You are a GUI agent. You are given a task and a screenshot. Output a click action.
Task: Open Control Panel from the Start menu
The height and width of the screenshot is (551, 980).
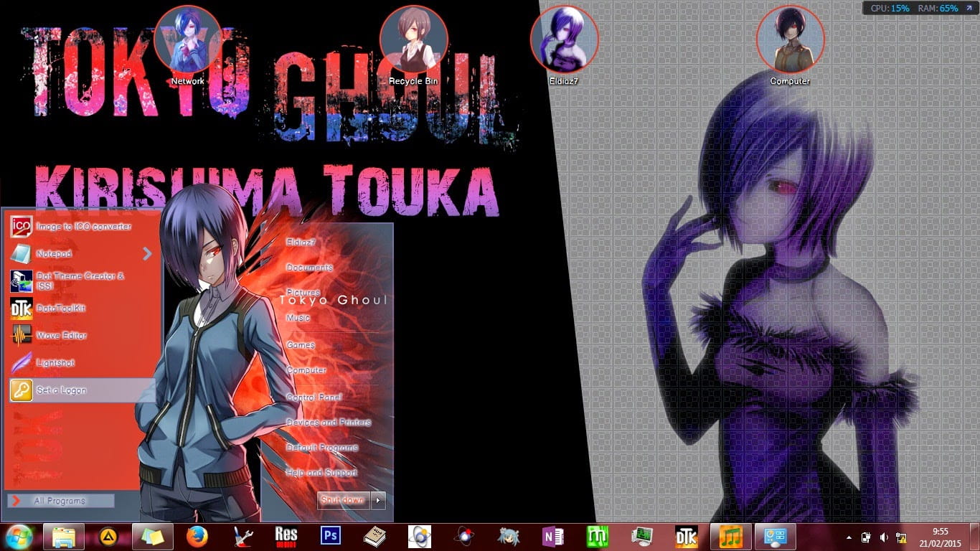coord(314,397)
